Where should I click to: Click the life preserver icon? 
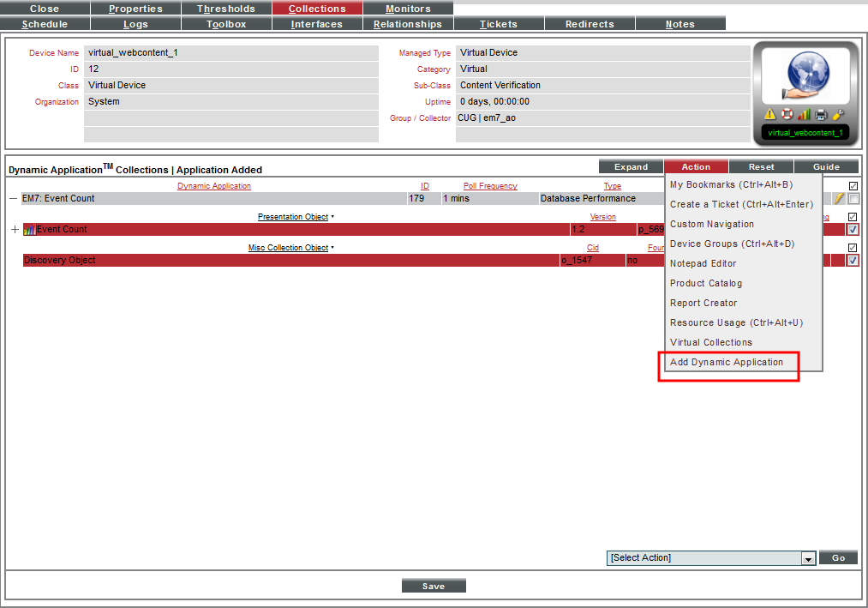pyautogui.click(x=787, y=114)
